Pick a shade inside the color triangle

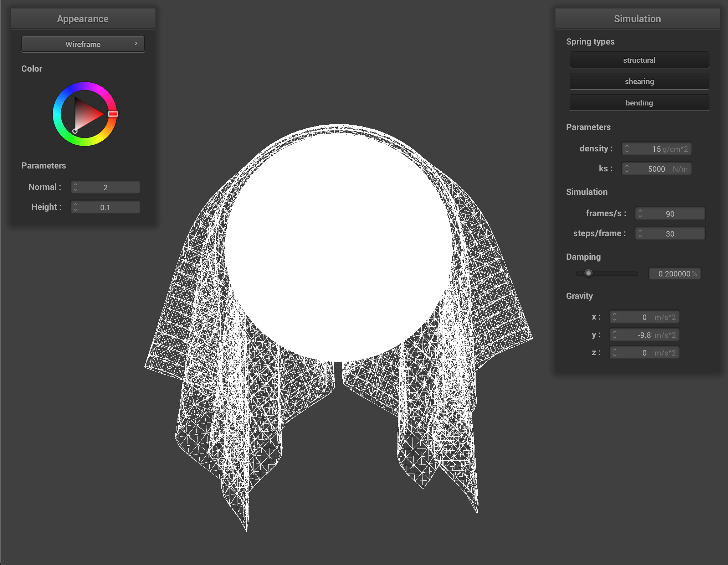click(x=86, y=114)
